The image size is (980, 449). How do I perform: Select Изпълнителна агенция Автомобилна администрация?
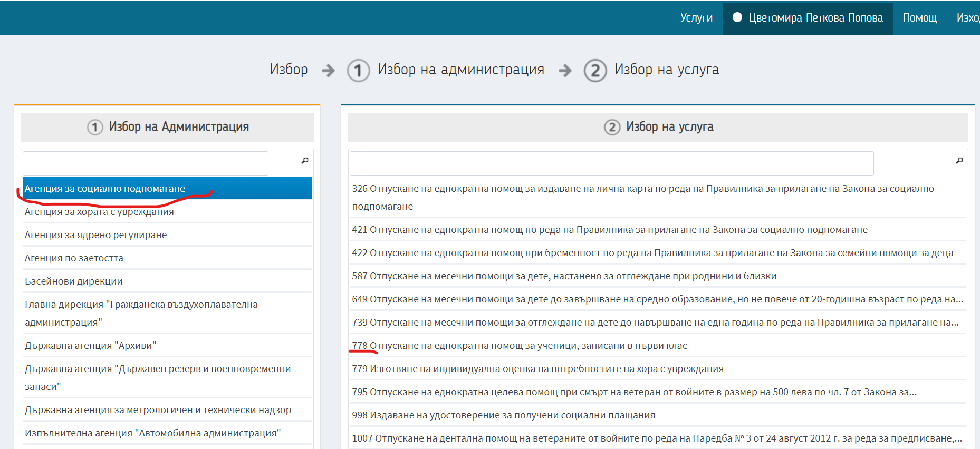tap(167, 433)
